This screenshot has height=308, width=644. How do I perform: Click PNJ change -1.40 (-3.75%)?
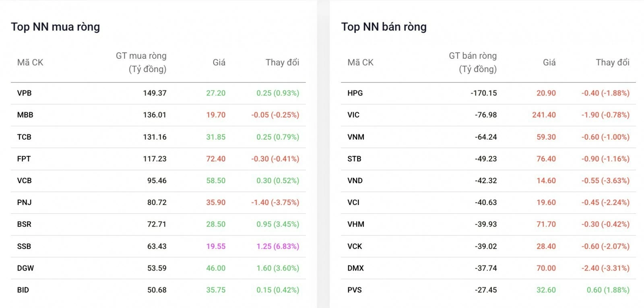coord(275,202)
